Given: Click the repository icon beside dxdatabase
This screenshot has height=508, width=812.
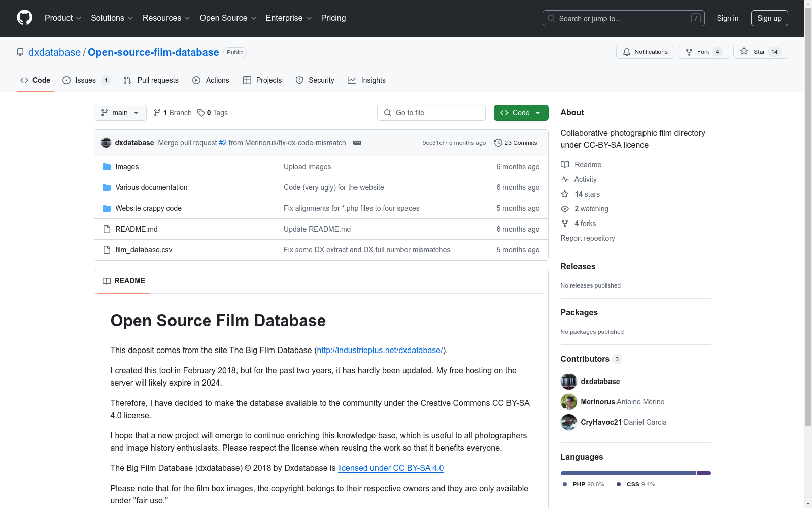Looking at the screenshot, I should point(20,52).
